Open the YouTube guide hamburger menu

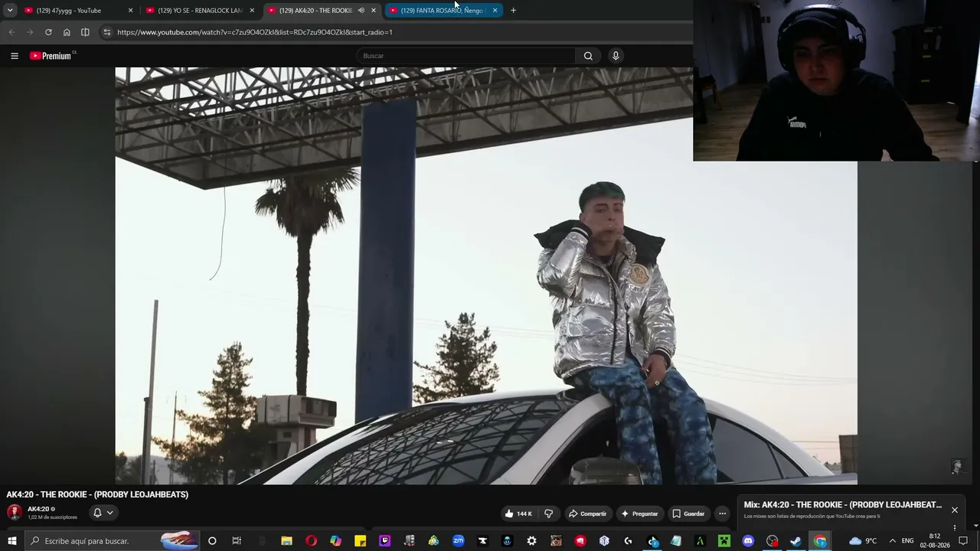click(14, 56)
